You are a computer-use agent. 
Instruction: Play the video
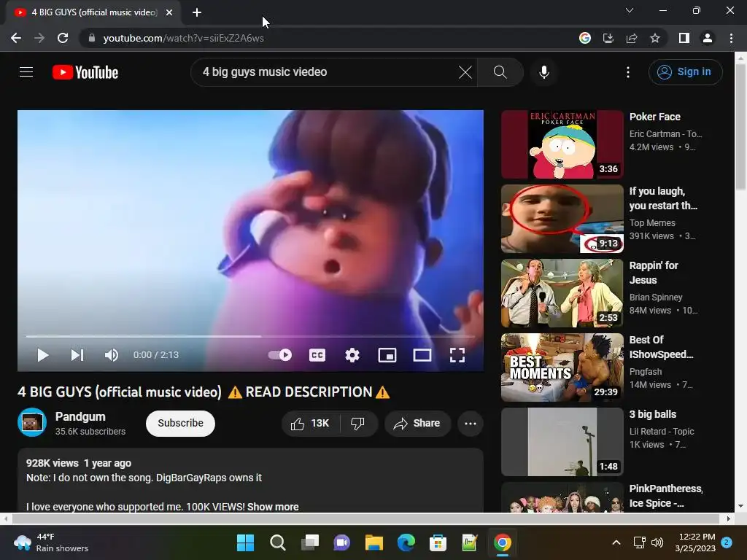tap(43, 355)
